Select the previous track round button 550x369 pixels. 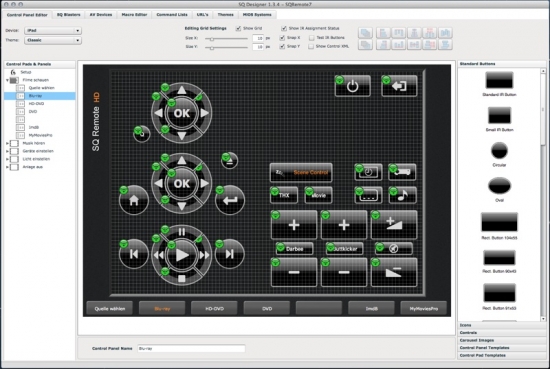[134, 254]
